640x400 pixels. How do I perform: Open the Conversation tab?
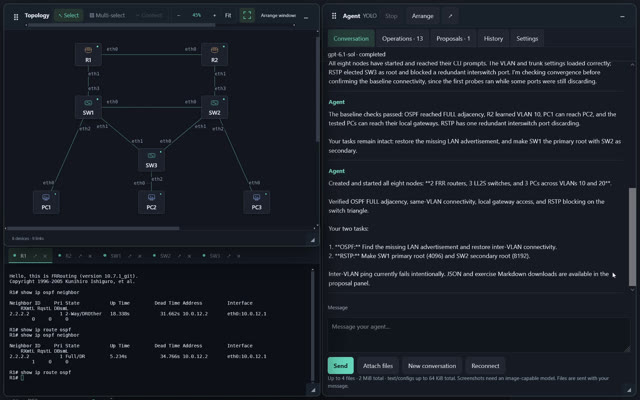click(x=351, y=39)
